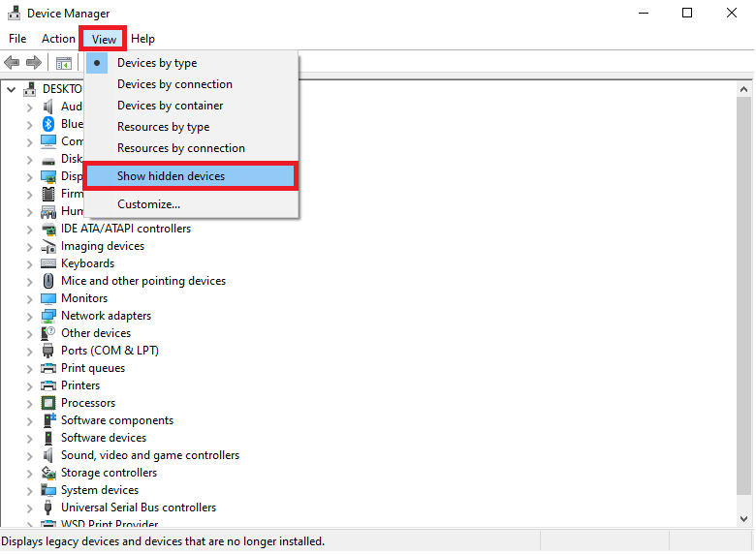756x554 pixels.
Task: Click the Bluetooth category icon
Action: coord(48,124)
